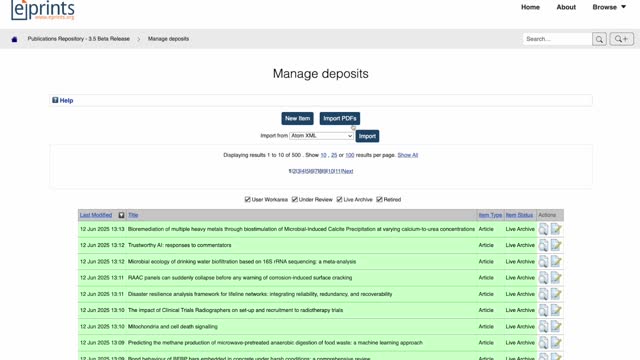Image resolution: width=640 pixels, height=360 pixels.
Task: Edit the RAAC panels item
Action: (556, 278)
